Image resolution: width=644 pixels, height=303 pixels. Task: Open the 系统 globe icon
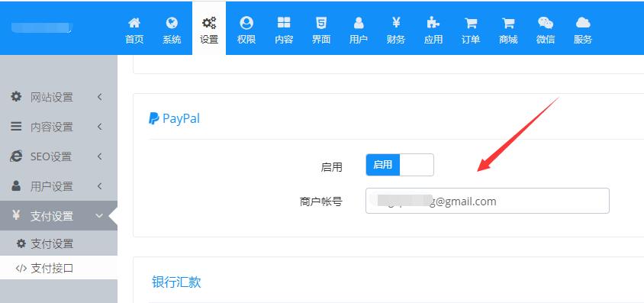(172, 23)
